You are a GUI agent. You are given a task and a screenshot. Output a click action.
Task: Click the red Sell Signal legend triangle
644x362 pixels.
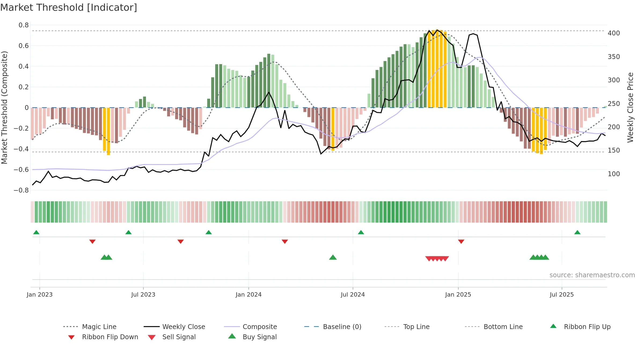(152, 337)
